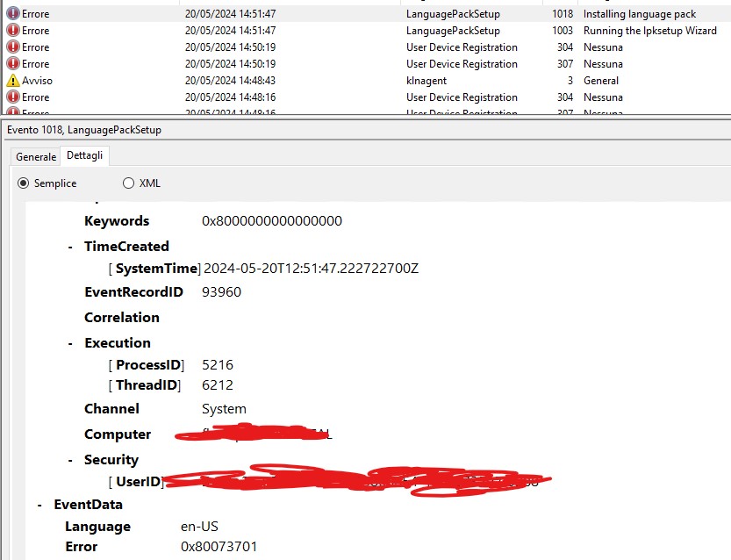Viewport: 731px width, 560px height.
Task: Click the Error value 0x80073701 text
Action: pyautogui.click(x=219, y=546)
